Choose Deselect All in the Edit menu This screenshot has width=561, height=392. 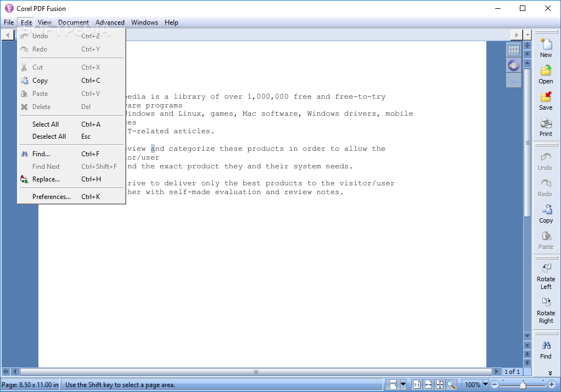click(x=71, y=137)
